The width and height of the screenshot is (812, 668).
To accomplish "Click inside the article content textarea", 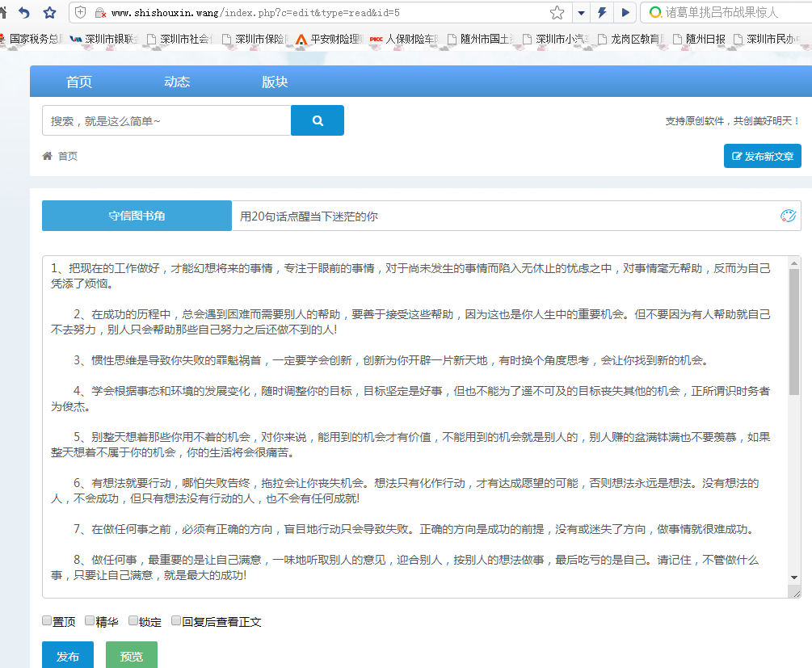I will pyautogui.click(x=414, y=426).
